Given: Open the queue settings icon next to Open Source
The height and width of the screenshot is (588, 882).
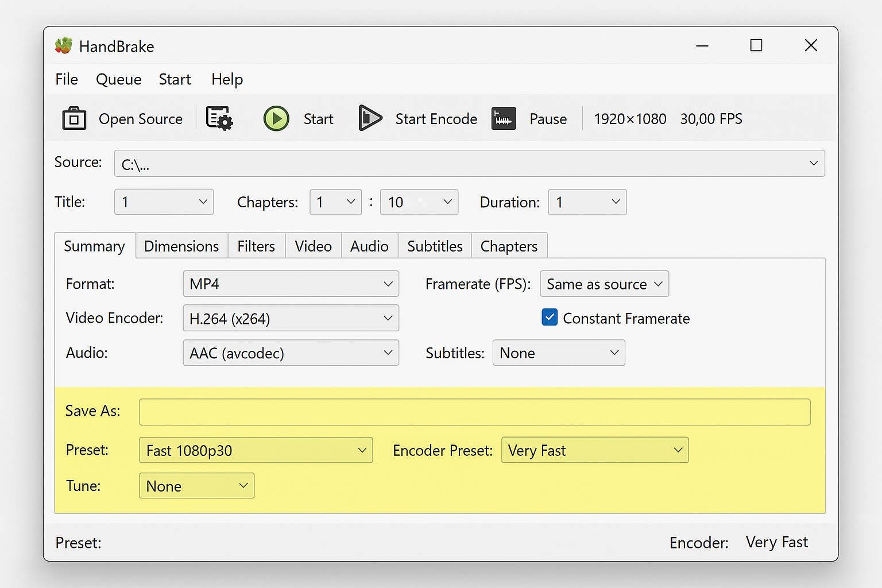Looking at the screenshot, I should tap(219, 118).
